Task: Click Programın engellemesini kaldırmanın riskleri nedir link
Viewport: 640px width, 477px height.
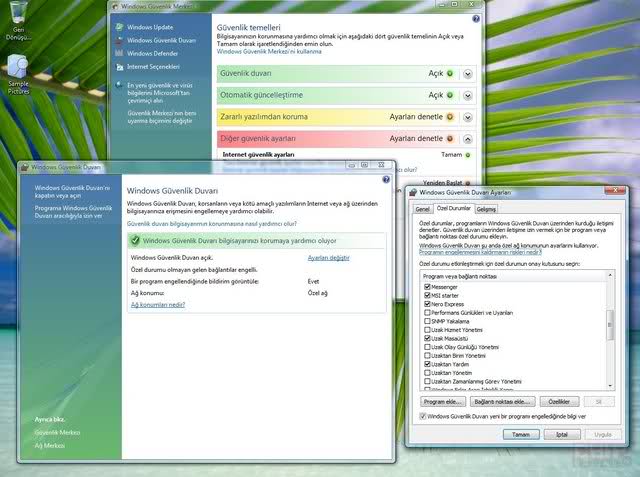Action: click(480, 252)
